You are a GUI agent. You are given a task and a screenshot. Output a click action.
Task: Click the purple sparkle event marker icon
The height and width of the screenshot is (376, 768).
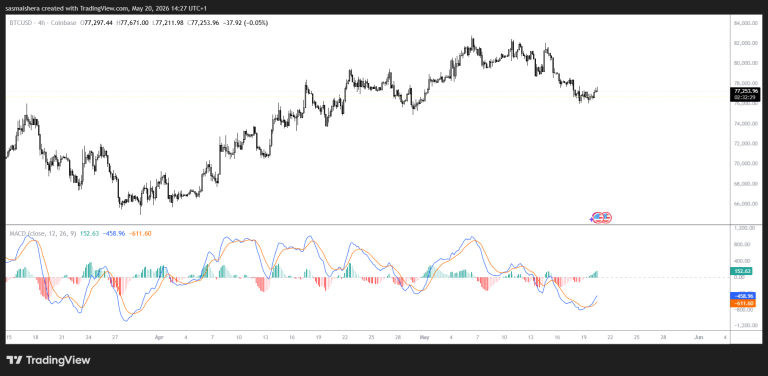[592, 220]
